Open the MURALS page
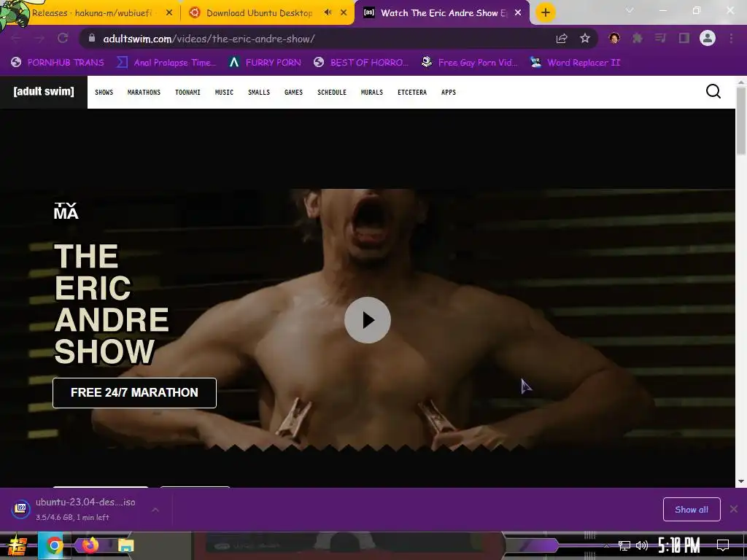747x560 pixels. pyautogui.click(x=372, y=93)
